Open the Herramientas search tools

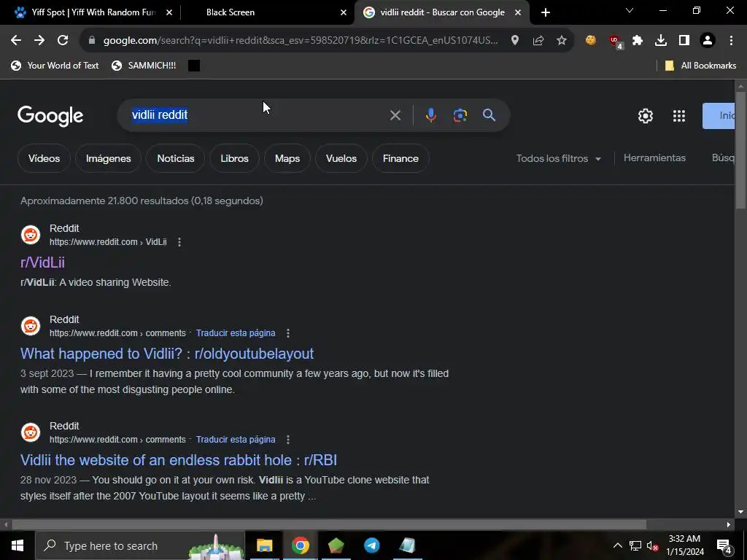[x=654, y=158]
